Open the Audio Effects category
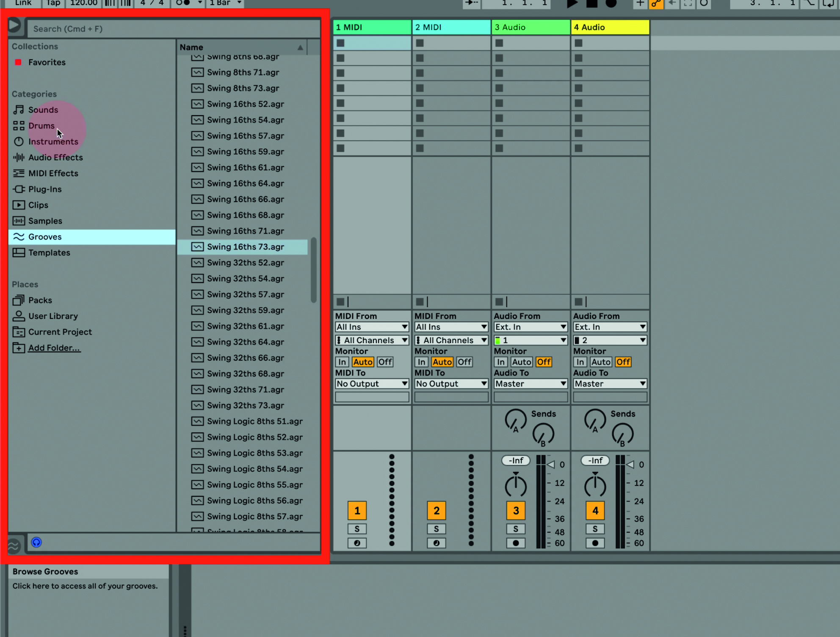Image resolution: width=840 pixels, height=637 pixels. click(x=55, y=158)
